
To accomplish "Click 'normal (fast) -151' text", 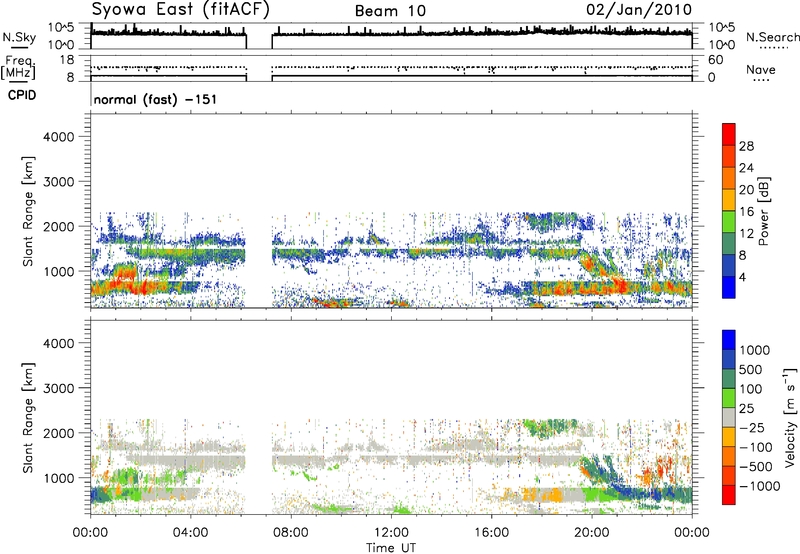I will 155,99.
